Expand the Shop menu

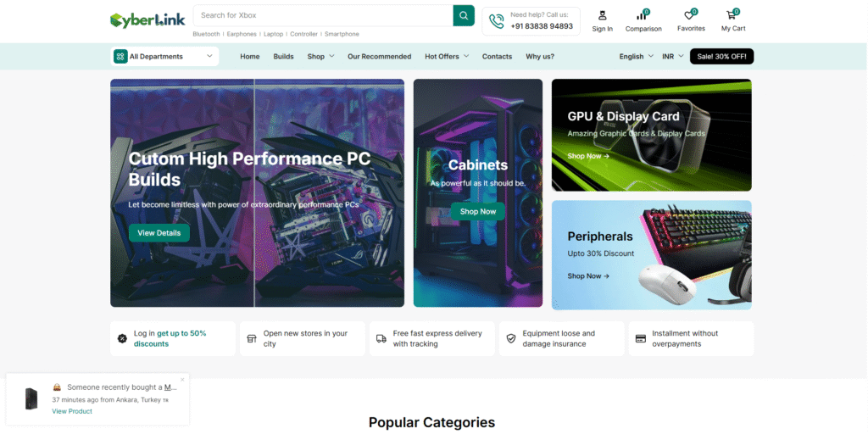pyautogui.click(x=320, y=57)
